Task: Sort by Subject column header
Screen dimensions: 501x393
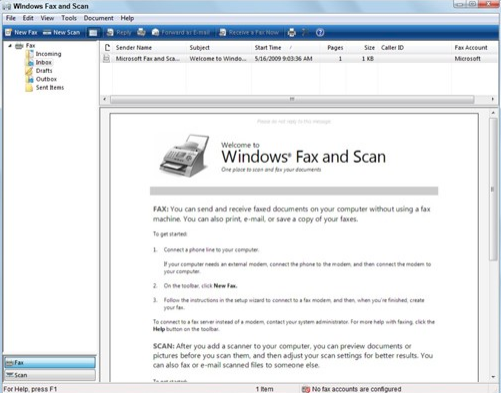Action: [219, 48]
